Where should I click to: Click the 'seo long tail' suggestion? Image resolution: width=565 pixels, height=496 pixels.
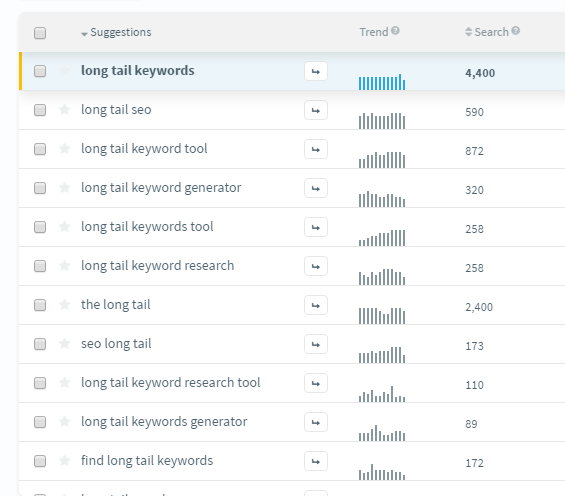[x=116, y=344]
